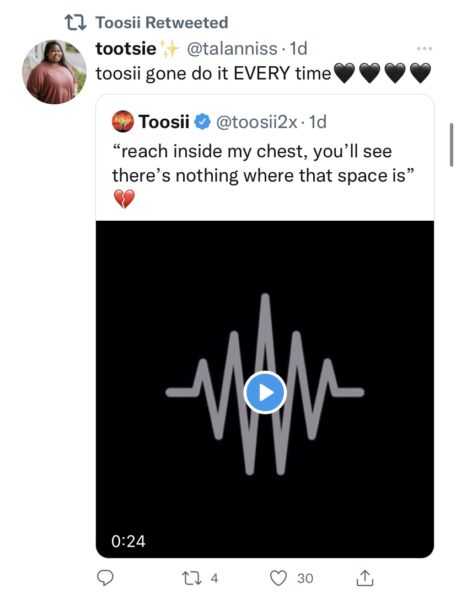The width and height of the screenshot is (456, 600).
Task: Click the tootsie display name
Action: 126,49
